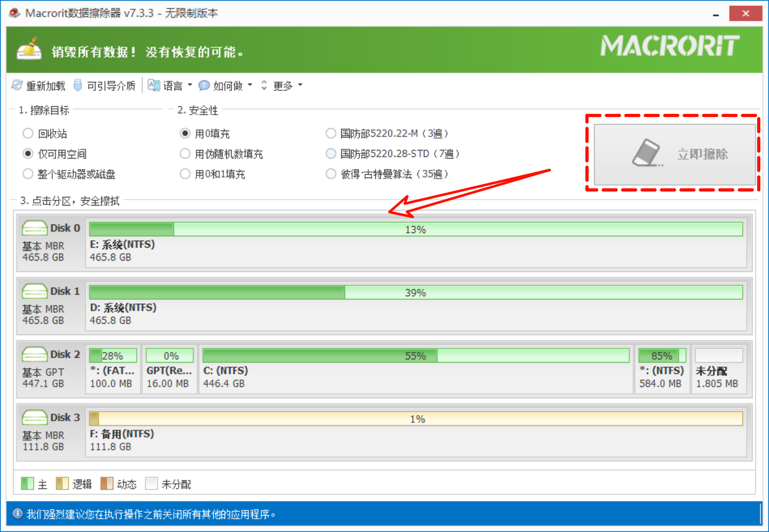The image size is (769, 532).
Task: Open the language (语言) dropdown arrow
Action: click(190, 85)
